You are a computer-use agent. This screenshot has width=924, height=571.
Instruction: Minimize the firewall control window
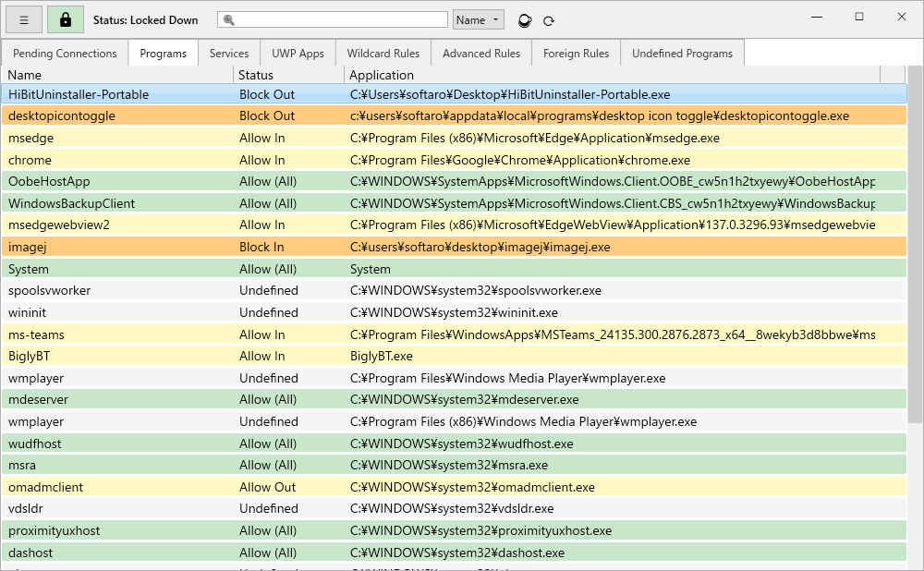817,17
